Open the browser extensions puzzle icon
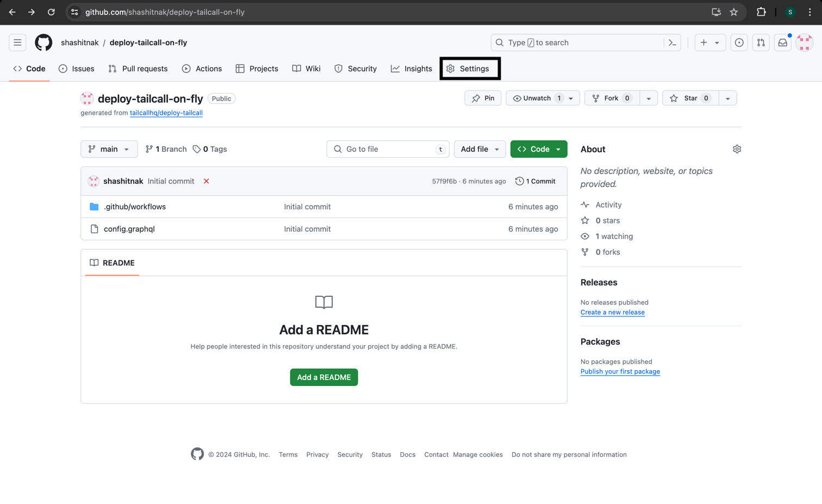This screenshot has width=822, height=504. tap(761, 12)
